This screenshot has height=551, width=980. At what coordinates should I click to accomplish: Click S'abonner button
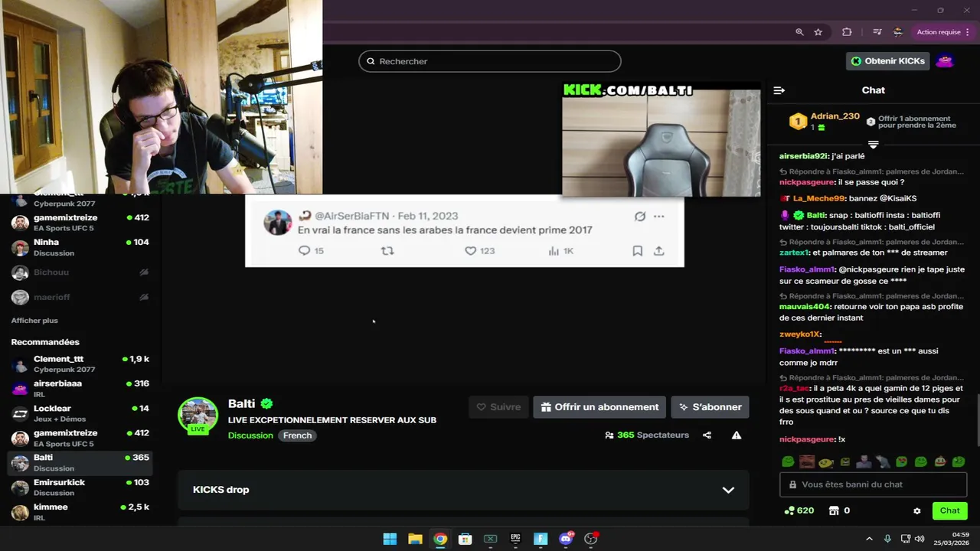[x=710, y=407]
